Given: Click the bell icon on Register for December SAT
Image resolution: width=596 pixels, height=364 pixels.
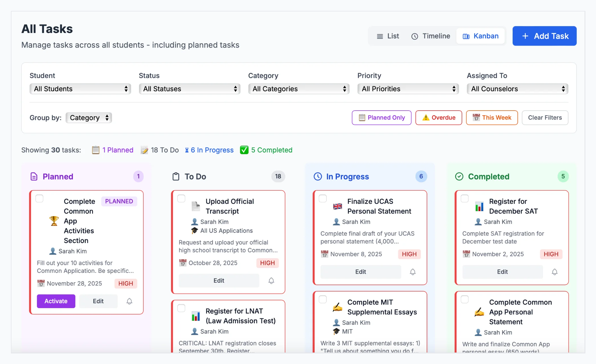Looking at the screenshot, I should coord(555,272).
